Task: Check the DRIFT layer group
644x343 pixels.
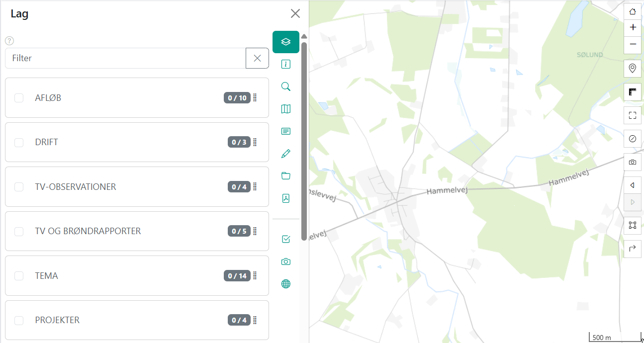Action: pyautogui.click(x=19, y=143)
